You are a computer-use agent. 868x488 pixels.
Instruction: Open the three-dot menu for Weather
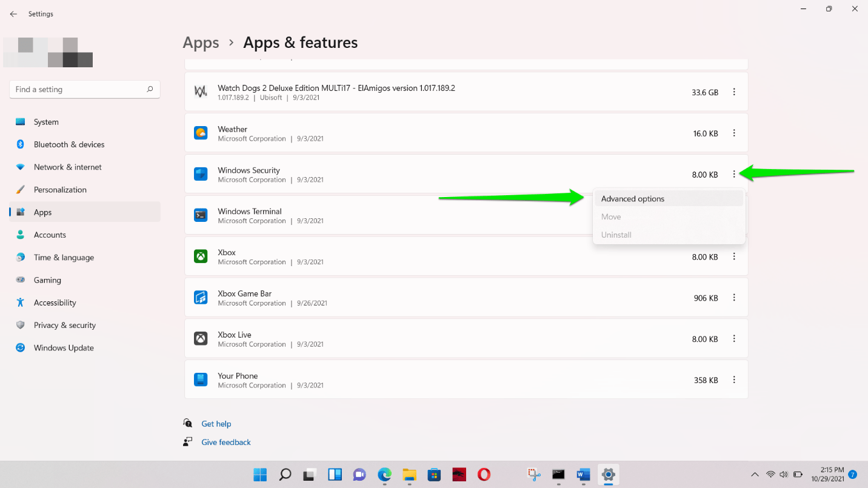[x=734, y=133]
